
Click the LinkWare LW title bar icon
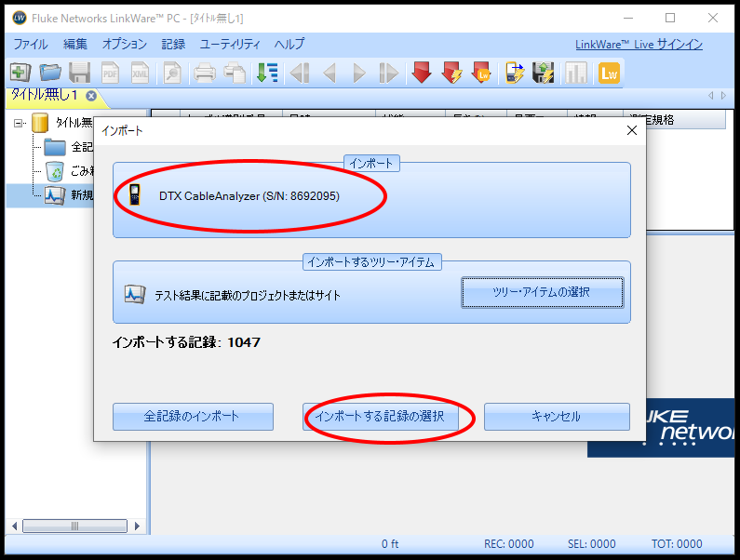click(20, 18)
